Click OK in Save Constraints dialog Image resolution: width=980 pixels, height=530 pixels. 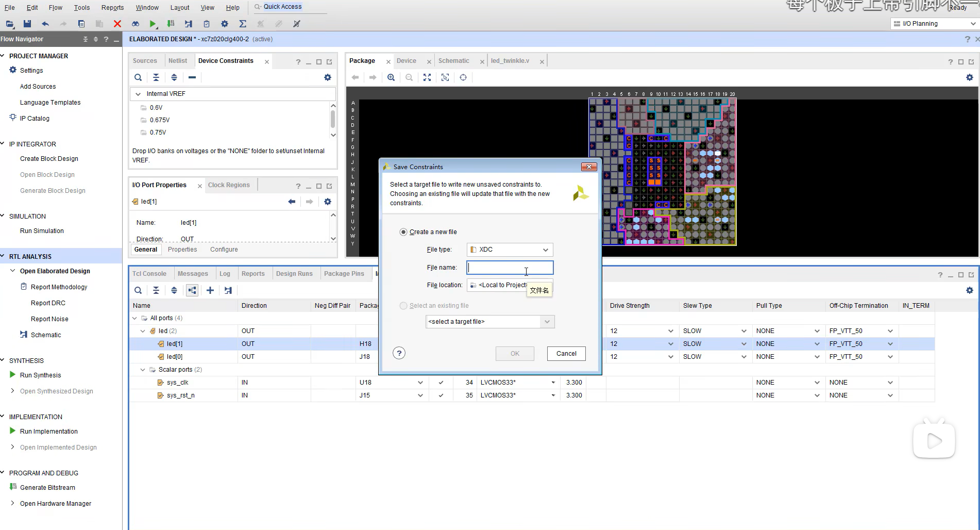(515, 354)
